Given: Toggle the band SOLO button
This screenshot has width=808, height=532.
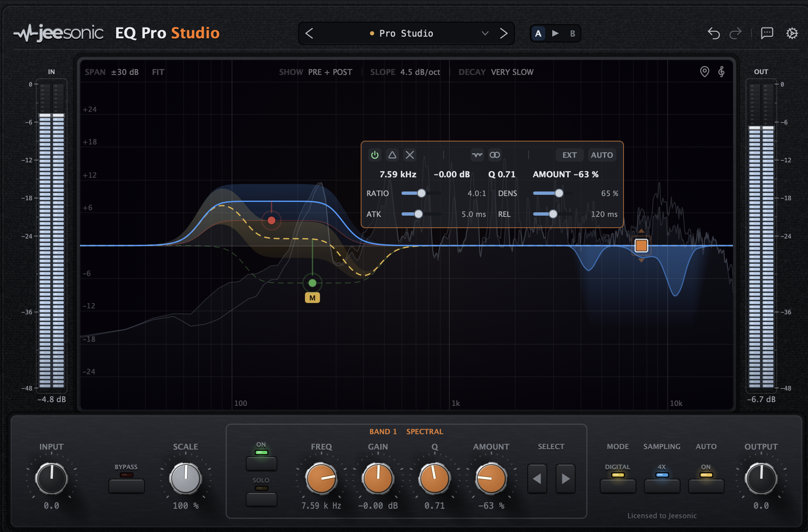Looking at the screenshot, I should click(x=261, y=499).
